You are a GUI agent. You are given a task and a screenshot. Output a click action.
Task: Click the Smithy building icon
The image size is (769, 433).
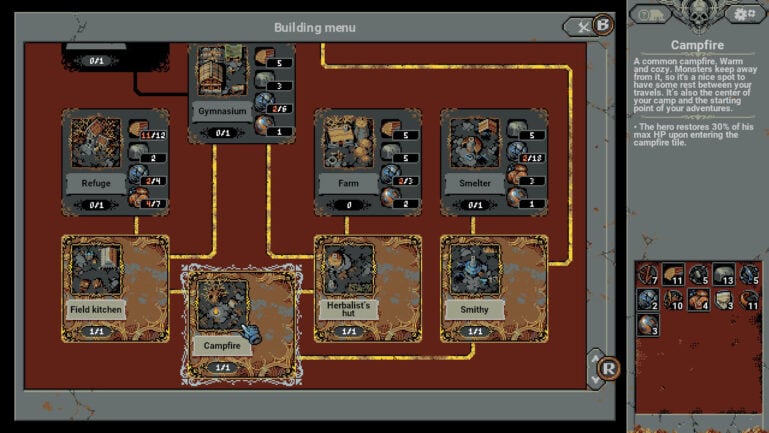click(473, 270)
